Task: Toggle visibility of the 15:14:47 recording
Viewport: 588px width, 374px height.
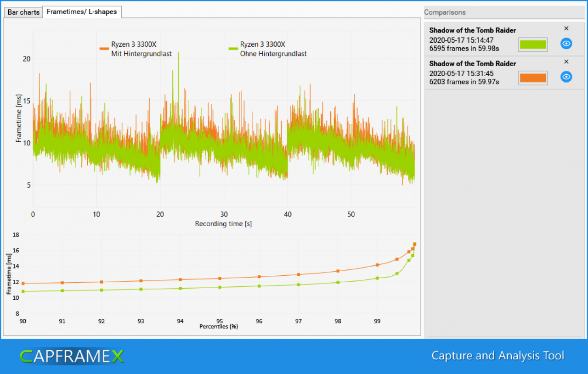Action: pyautogui.click(x=566, y=44)
